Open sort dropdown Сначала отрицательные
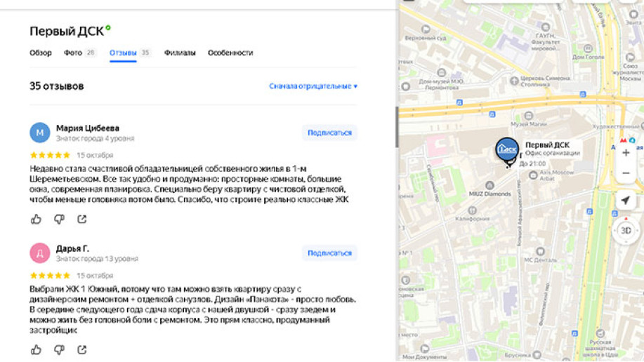This screenshot has width=644, height=362. tap(313, 86)
